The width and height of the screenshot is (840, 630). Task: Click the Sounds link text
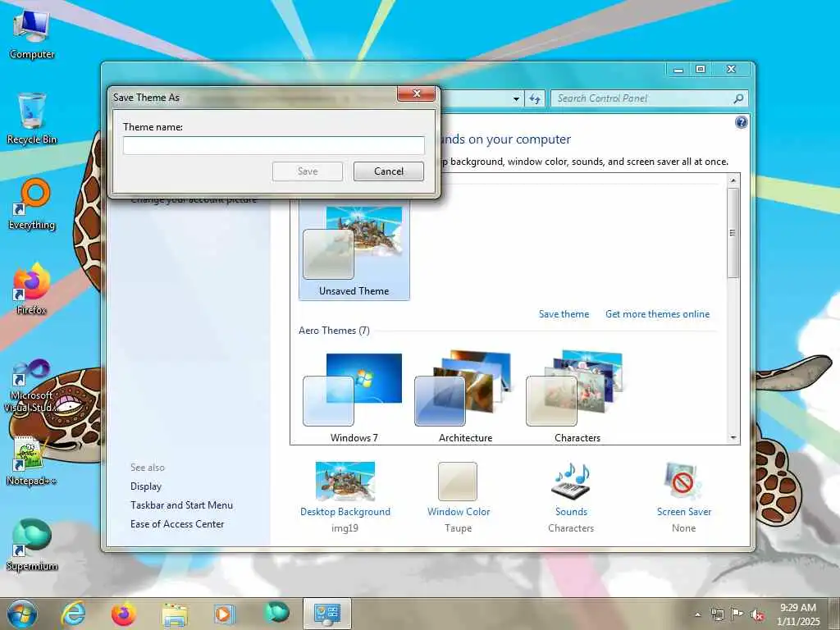pyautogui.click(x=571, y=512)
